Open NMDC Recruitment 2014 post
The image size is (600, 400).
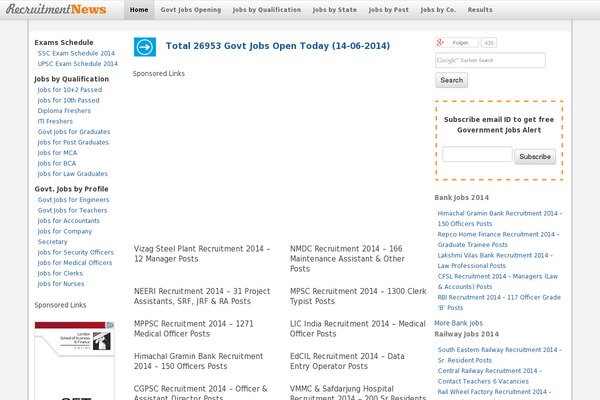tap(347, 259)
